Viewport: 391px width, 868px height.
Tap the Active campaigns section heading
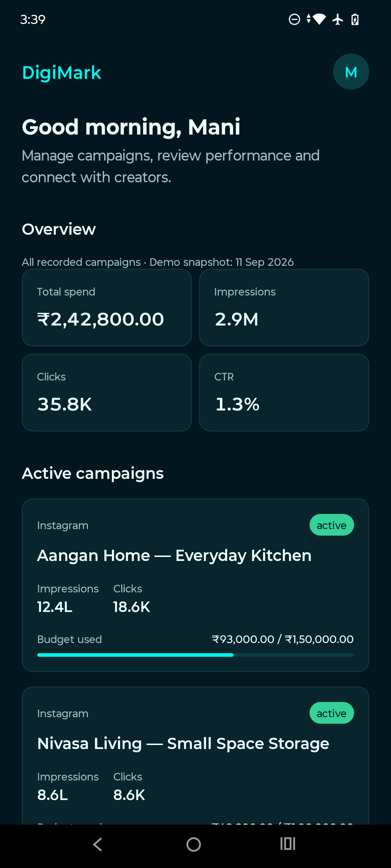click(x=93, y=473)
